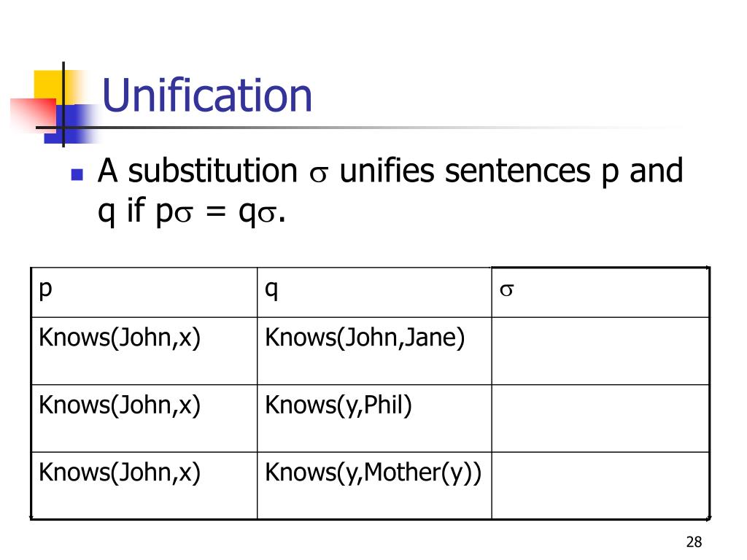747x560 pixels.
Task: Select the 'q' column header cell
Action: coord(374,292)
